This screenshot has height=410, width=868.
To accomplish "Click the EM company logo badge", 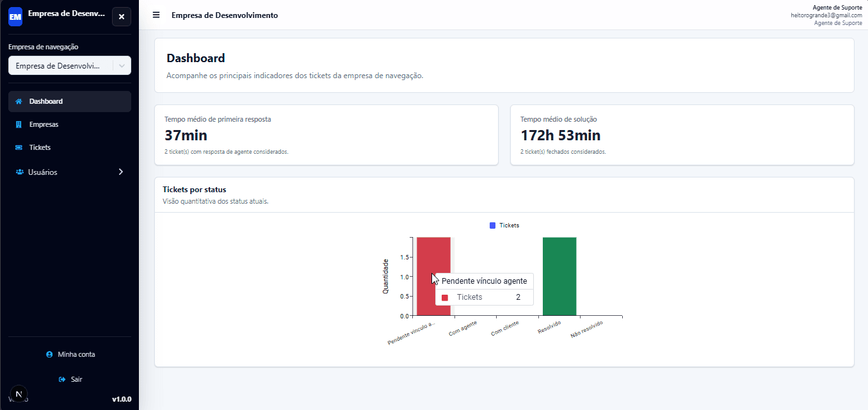I will [15, 17].
